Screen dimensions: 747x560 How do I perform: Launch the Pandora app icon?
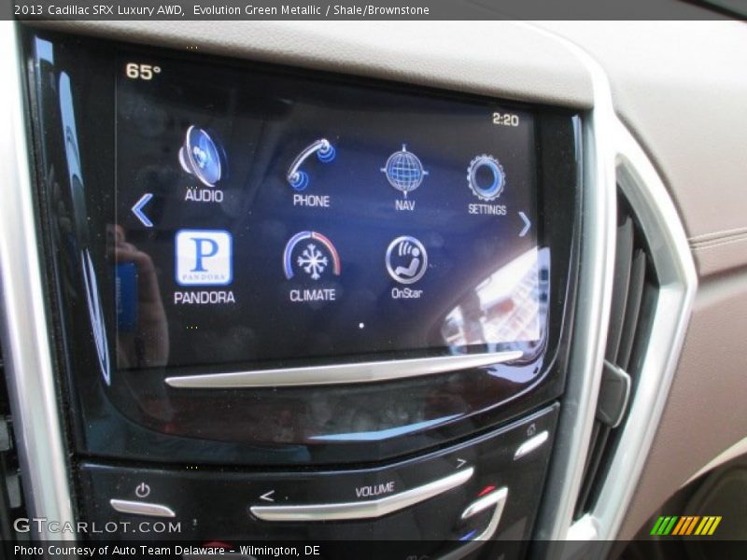point(204,258)
